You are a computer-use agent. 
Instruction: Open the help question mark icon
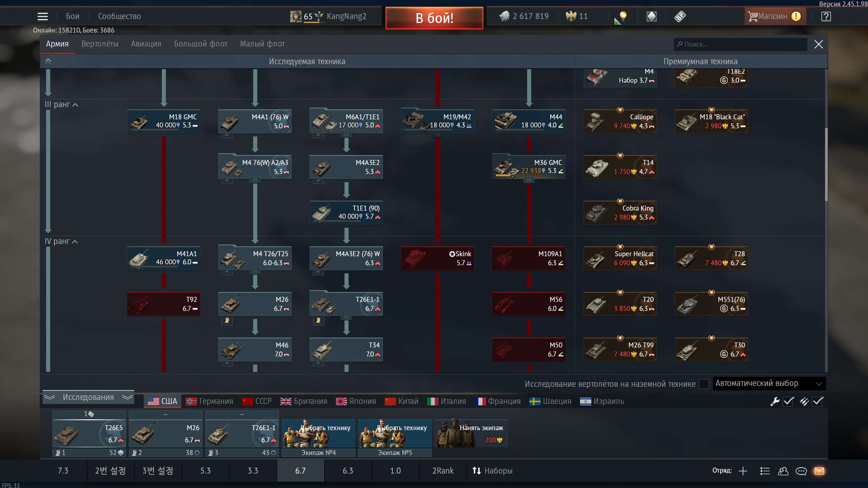tap(826, 17)
